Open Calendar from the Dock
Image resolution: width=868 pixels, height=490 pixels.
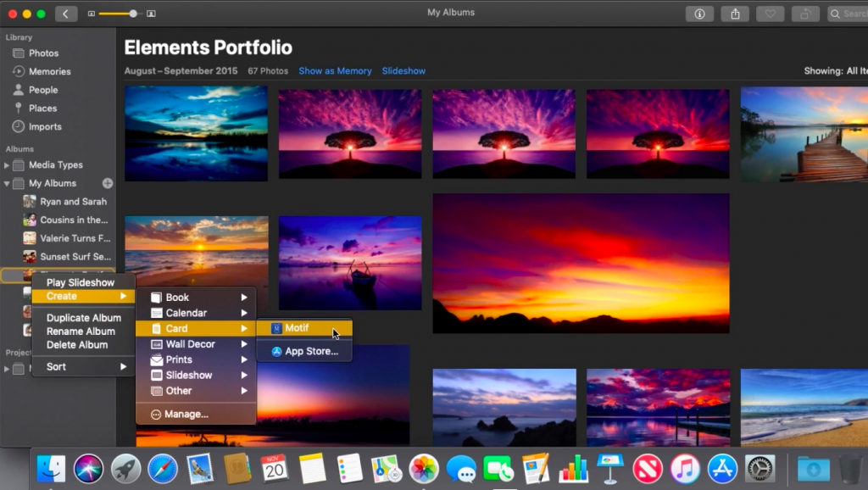pyautogui.click(x=275, y=469)
